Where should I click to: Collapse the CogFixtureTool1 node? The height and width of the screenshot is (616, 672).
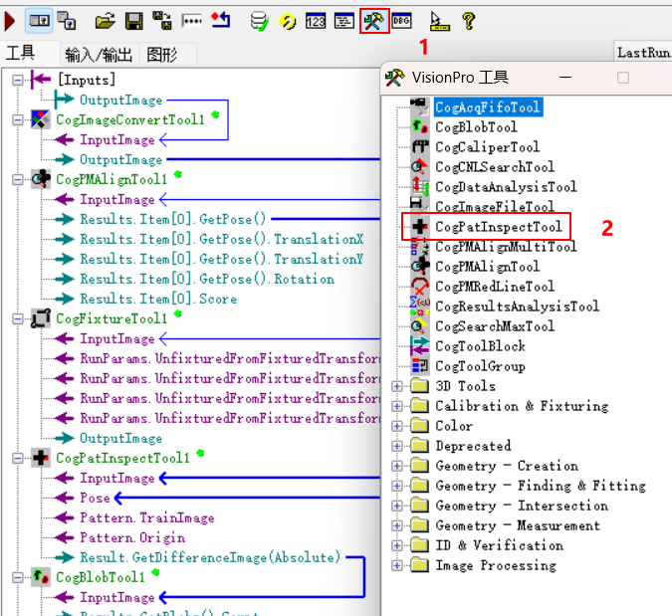18,318
